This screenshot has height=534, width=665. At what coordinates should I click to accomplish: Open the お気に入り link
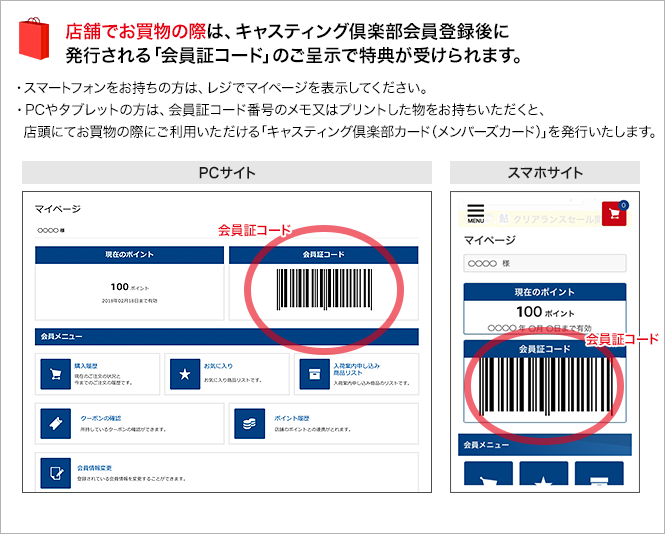tap(218, 366)
